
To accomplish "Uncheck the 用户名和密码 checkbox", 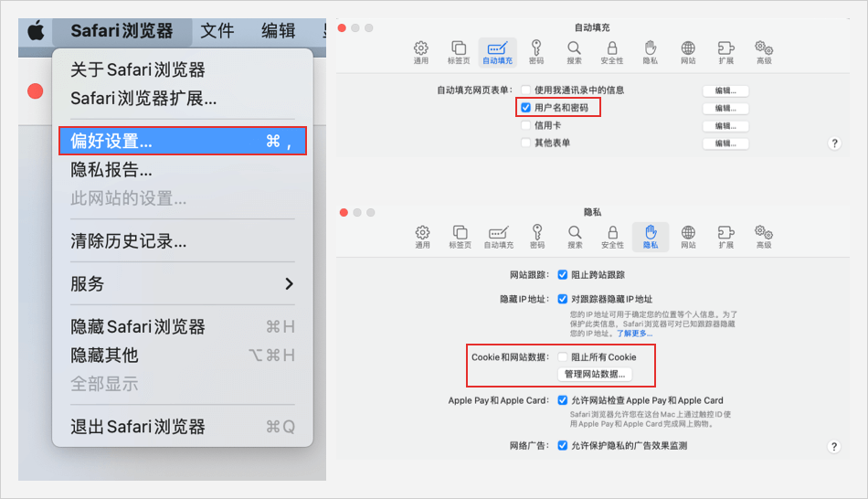I will (525, 108).
